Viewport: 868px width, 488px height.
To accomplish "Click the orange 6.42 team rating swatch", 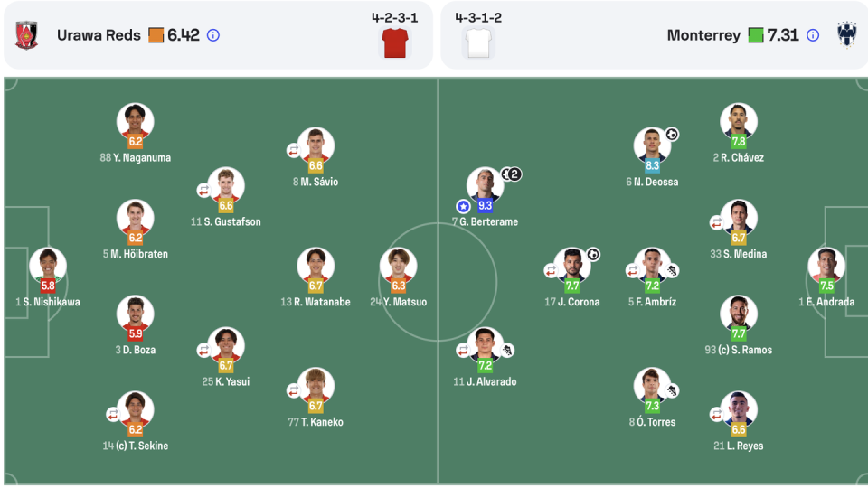I will (x=156, y=35).
